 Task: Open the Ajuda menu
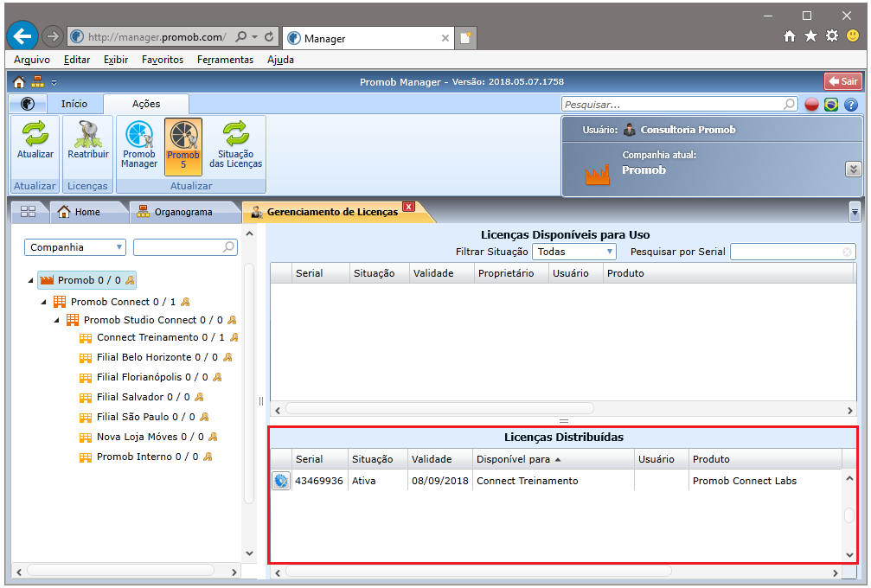click(x=280, y=60)
